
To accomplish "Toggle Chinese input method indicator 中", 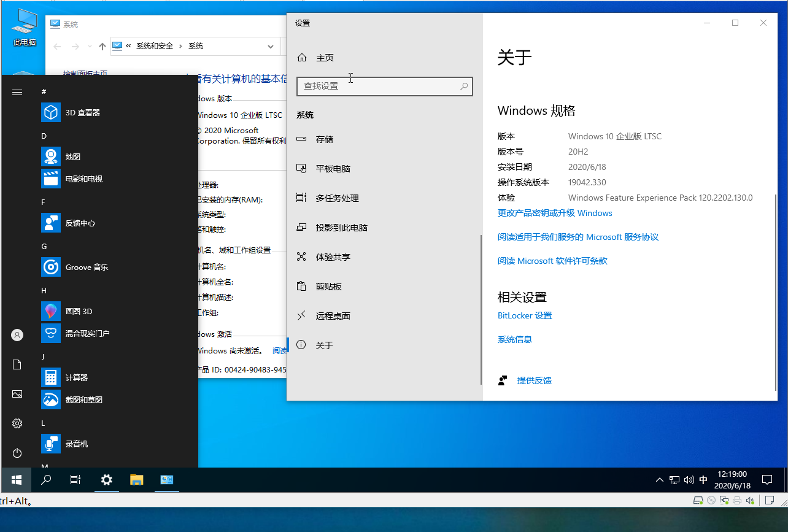I will coord(703,480).
